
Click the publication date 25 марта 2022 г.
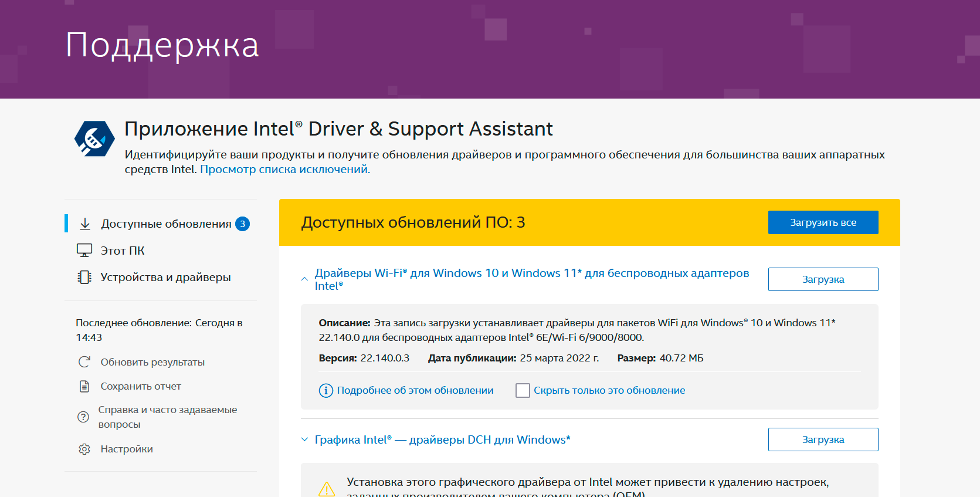pyautogui.click(x=559, y=358)
